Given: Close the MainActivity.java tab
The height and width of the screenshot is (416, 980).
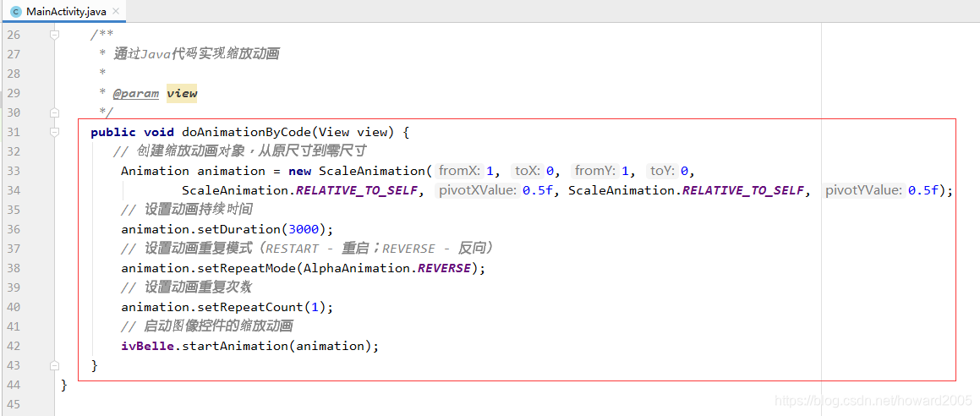Looking at the screenshot, I should tap(116, 12).
